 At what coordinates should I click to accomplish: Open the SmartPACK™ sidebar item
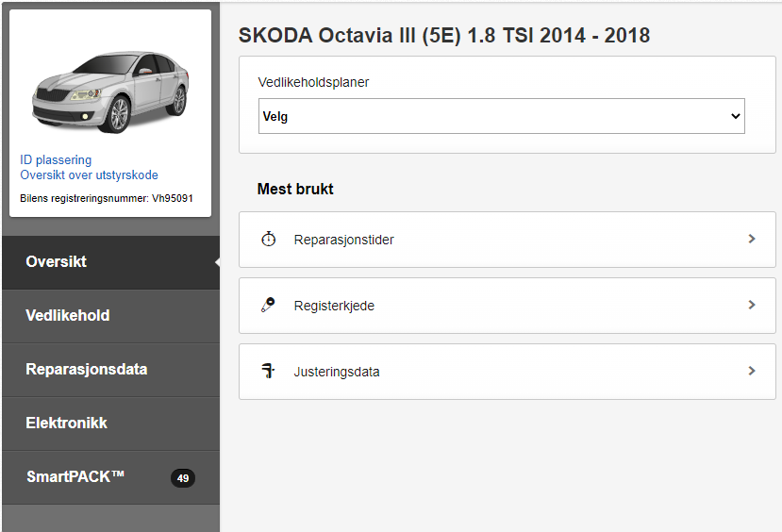coord(110,477)
